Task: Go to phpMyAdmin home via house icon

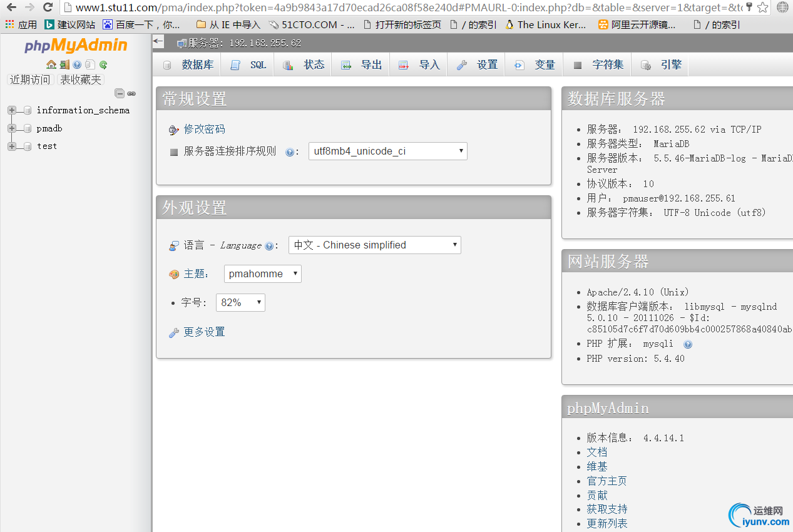Action: click(x=51, y=64)
